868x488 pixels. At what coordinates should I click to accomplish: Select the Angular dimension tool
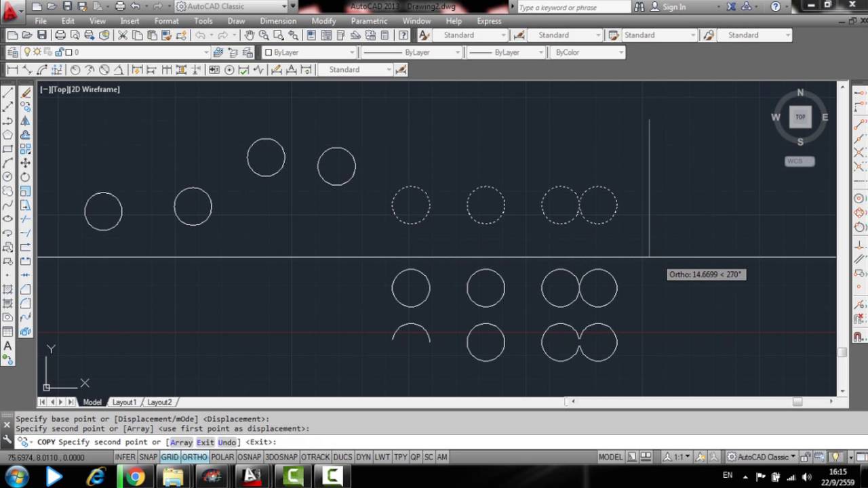pos(119,70)
